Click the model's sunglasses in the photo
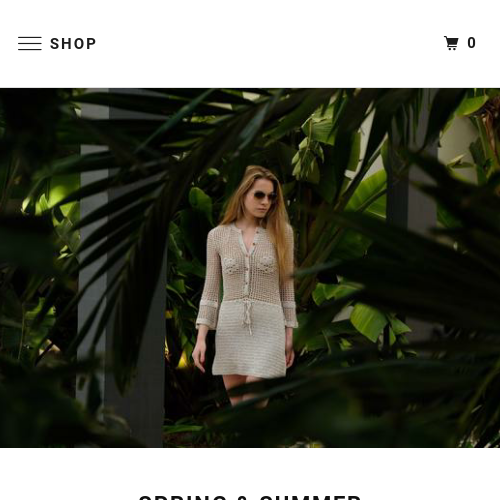Screen dimensions: 500x500 (x=265, y=196)
